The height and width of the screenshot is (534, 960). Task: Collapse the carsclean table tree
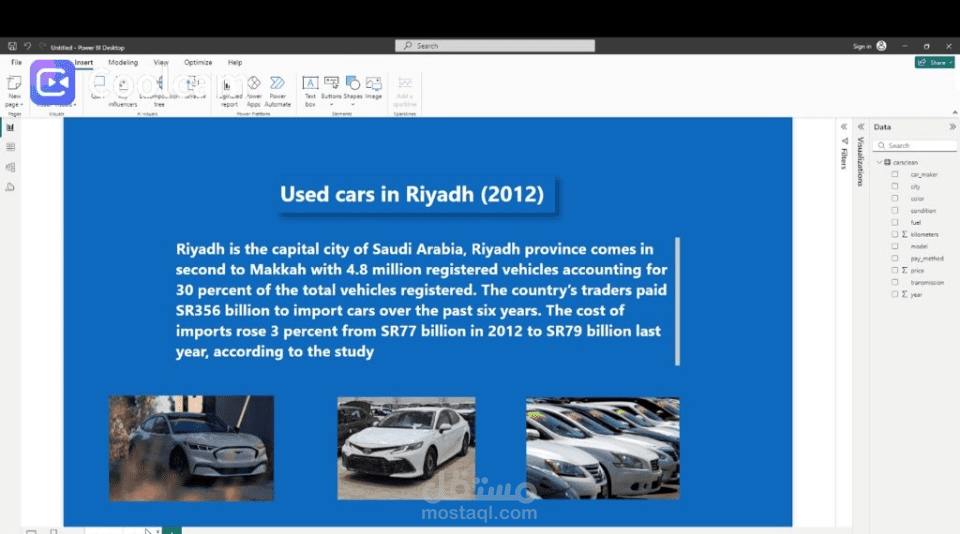880,162
